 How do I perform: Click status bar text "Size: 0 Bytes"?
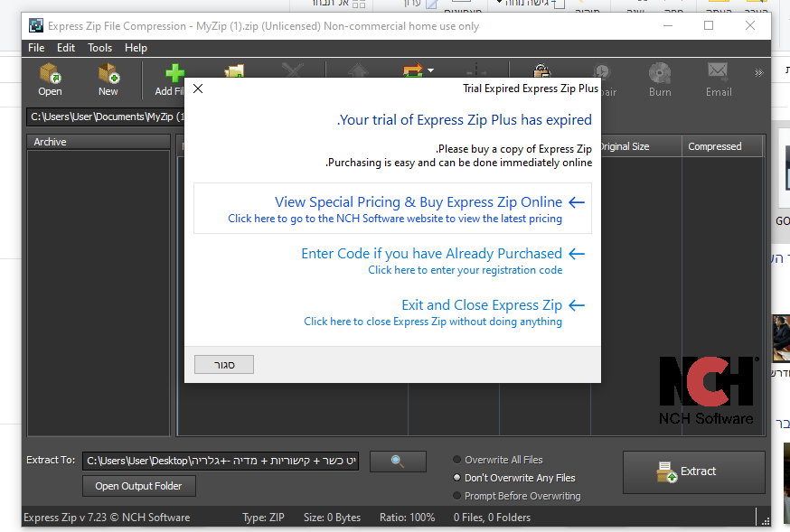click(x=332, y=518)
